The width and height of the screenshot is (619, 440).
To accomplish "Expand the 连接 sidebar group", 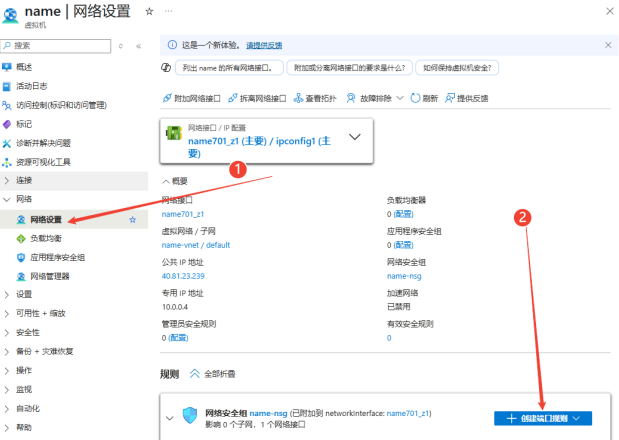I will point(8,180).
